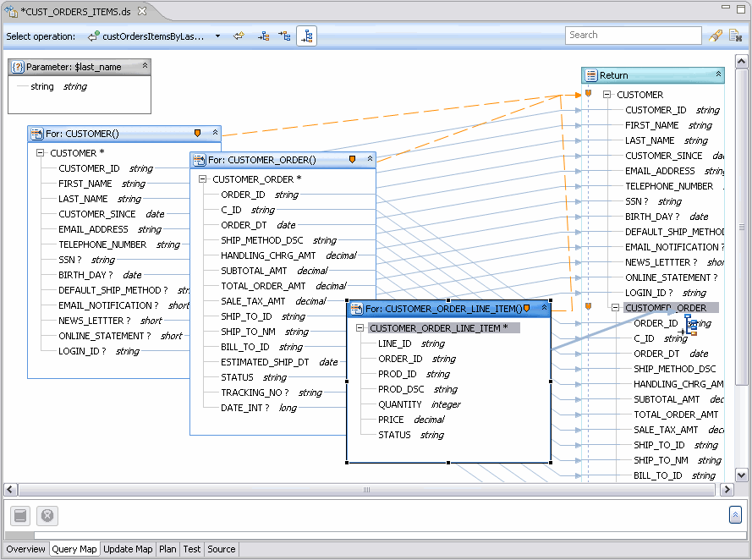
Task: Select BILL_TO_ID in the Return box
Action: pyautogui.click(x=657, y=475)
